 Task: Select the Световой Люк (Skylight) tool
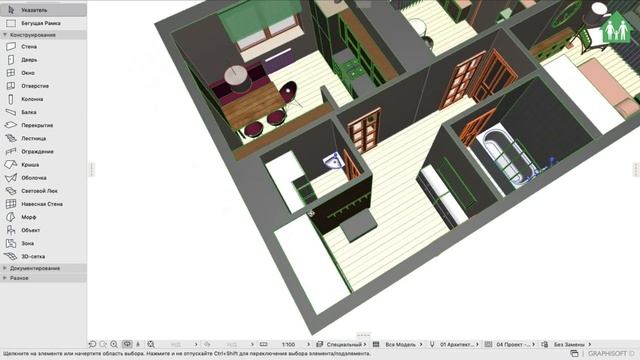click(x=43, y=191)
